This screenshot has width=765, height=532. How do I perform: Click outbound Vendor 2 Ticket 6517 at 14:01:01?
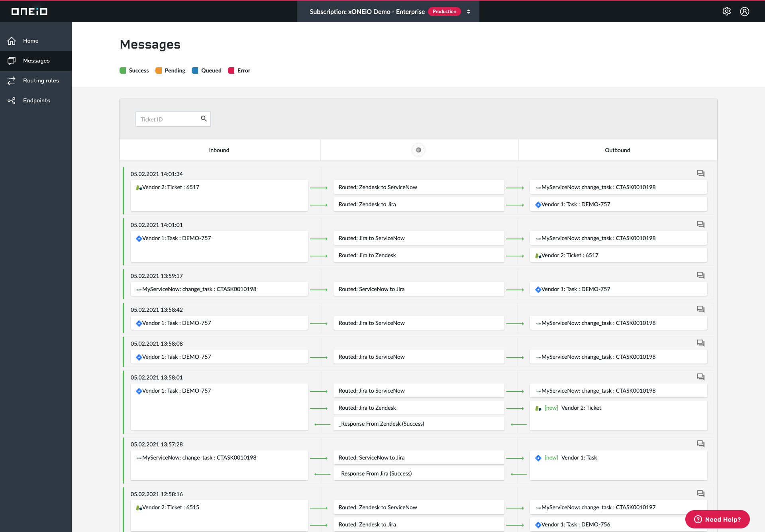[618, 255]
